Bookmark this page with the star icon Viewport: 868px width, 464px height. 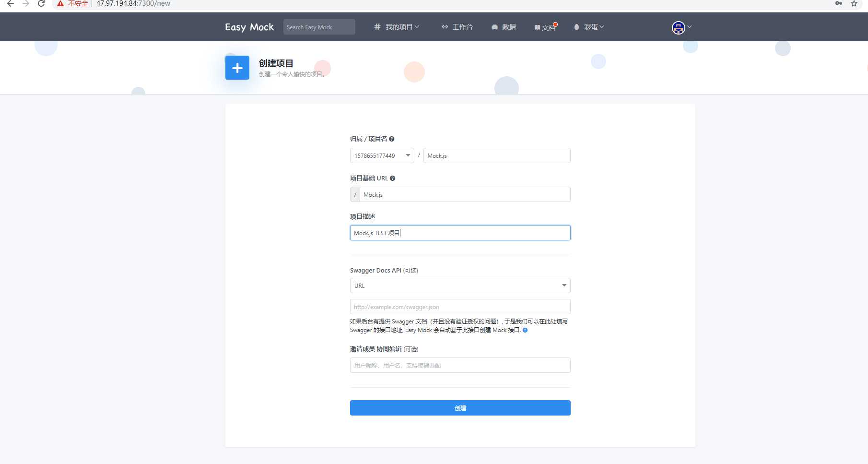pos(854,3)
